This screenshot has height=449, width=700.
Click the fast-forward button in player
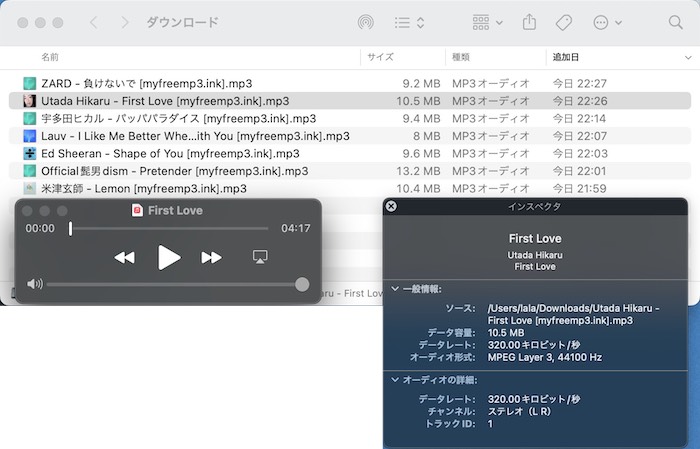[x=211, y=258]
